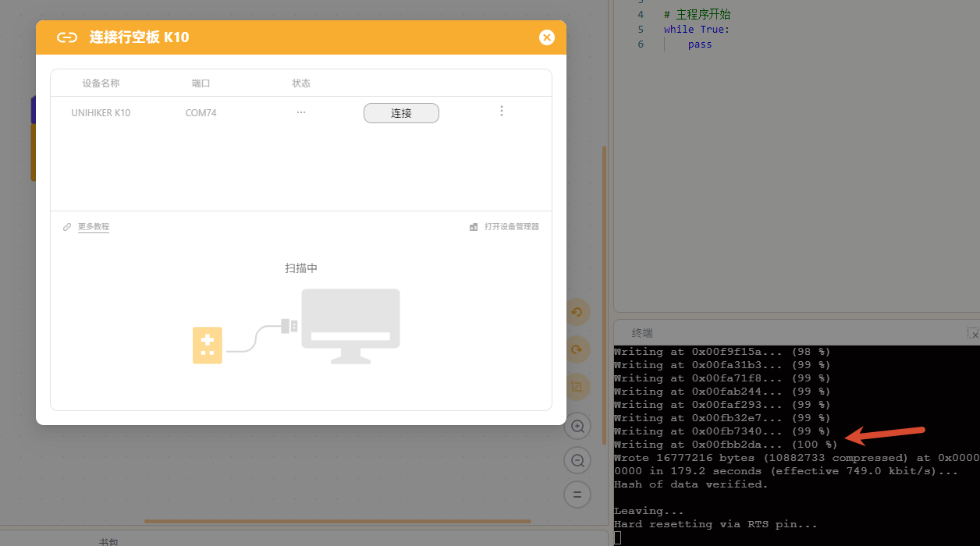The height and width of the screenshot is (546, 980).
Task: Click the 'while True:' code line
Action: tap(697, 30)
